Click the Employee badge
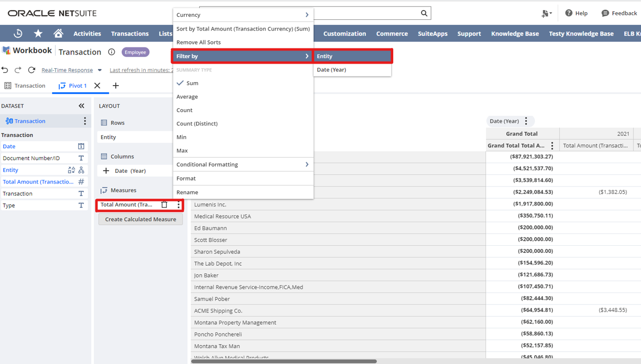Image resolution: width=641 pixels, height=364 pixels. click(x=135, y=52)
